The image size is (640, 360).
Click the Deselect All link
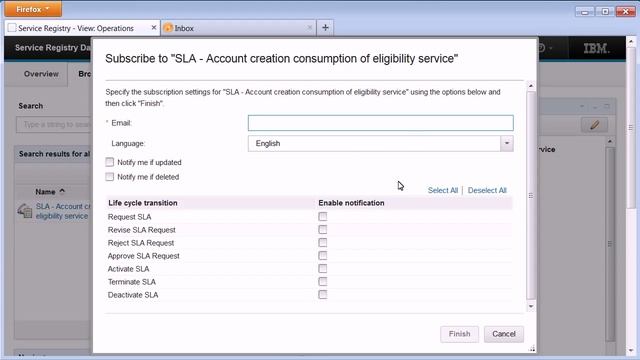tap(487, 190)
